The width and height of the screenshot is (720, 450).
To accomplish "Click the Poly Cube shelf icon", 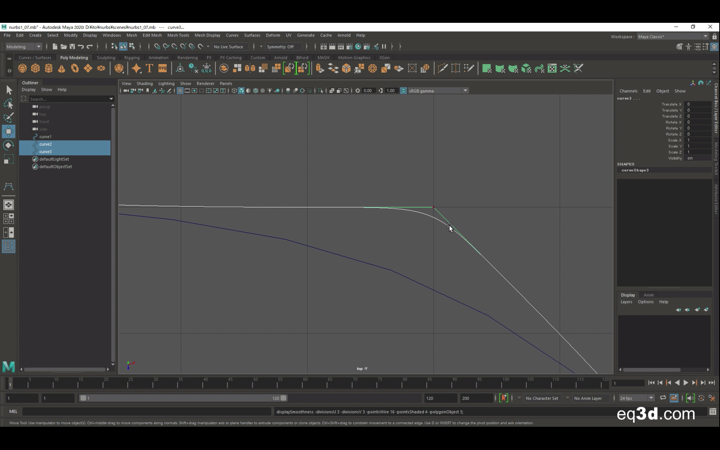I will click(x=36, y=69).
